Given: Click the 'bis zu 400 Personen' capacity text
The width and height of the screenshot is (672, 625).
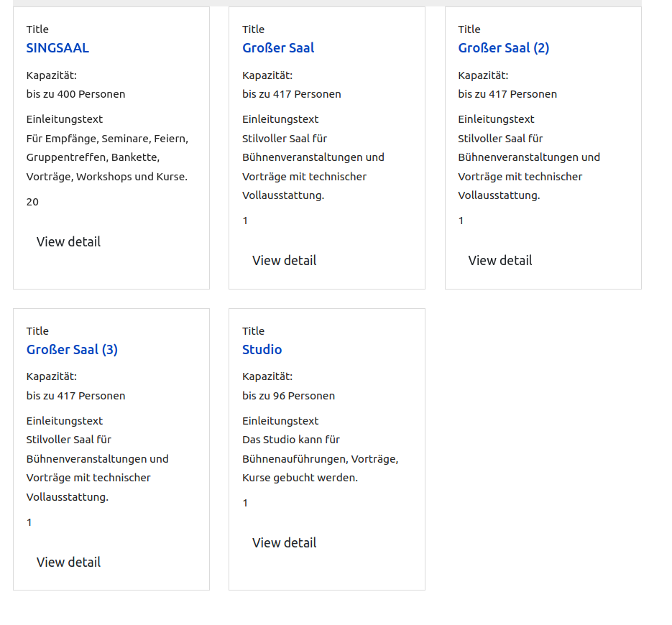Looking at the screenshot, I should (x=75, y=94).
